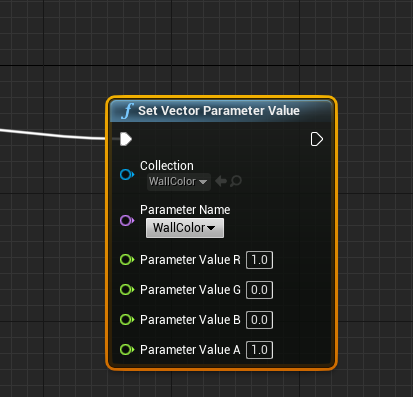Click the Parameter Value G pin
The image size is (413, 397).
coord(127,289)
